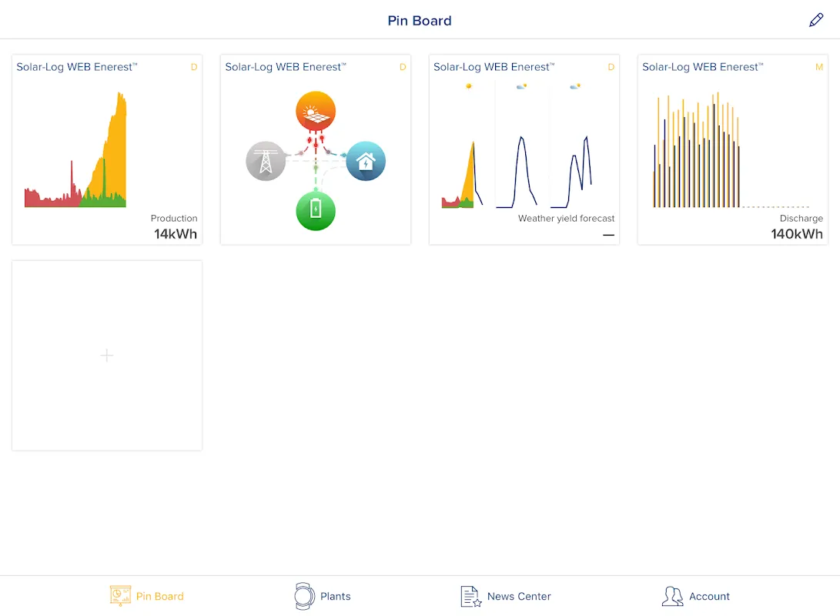Click the Account people icon

coord(672,596)
